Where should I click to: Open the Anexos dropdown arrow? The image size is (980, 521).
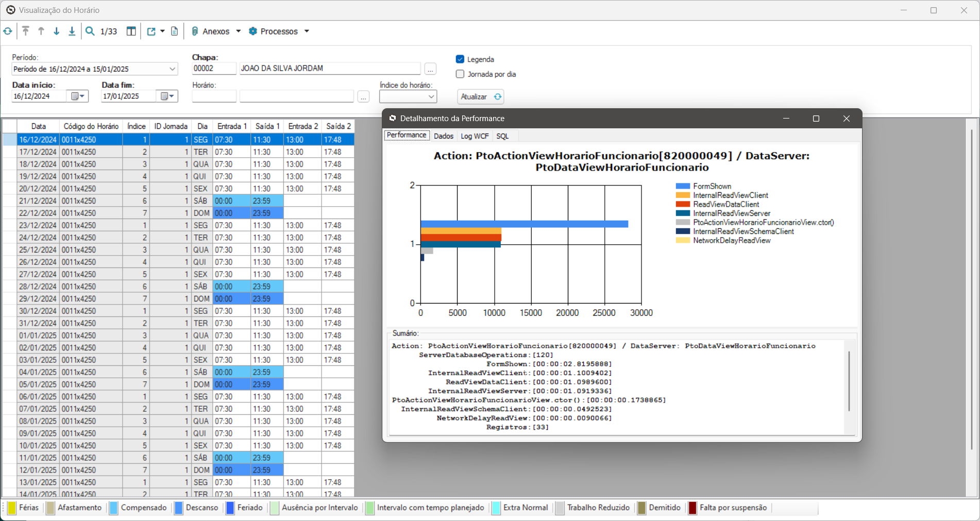coord(239,31)
